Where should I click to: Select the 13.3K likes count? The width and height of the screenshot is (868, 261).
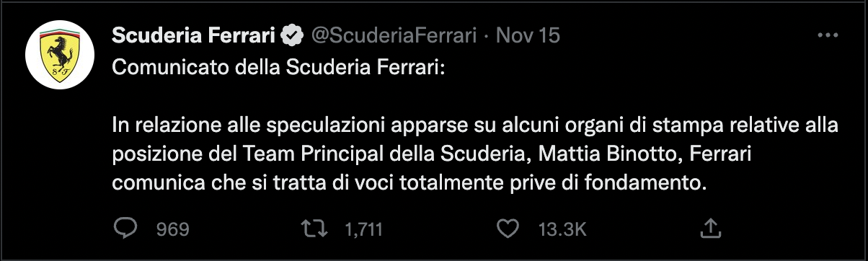[563, 229]
